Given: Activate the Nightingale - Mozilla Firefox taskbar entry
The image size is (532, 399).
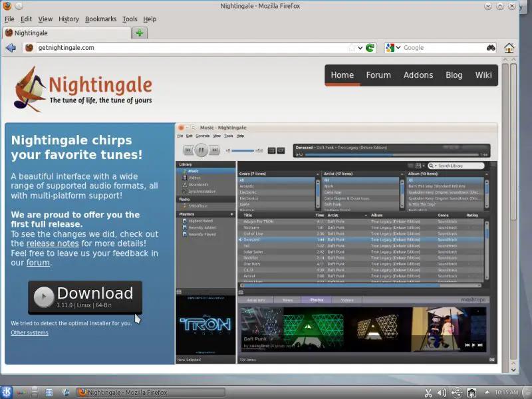Looking at the screenshot, I should (151, 392).
